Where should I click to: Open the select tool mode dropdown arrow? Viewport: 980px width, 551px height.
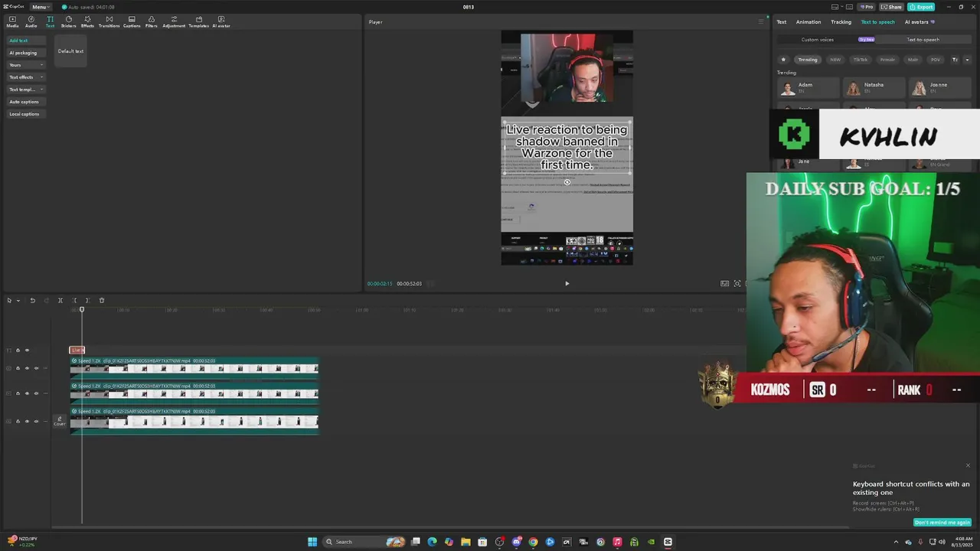coord(18,300)
